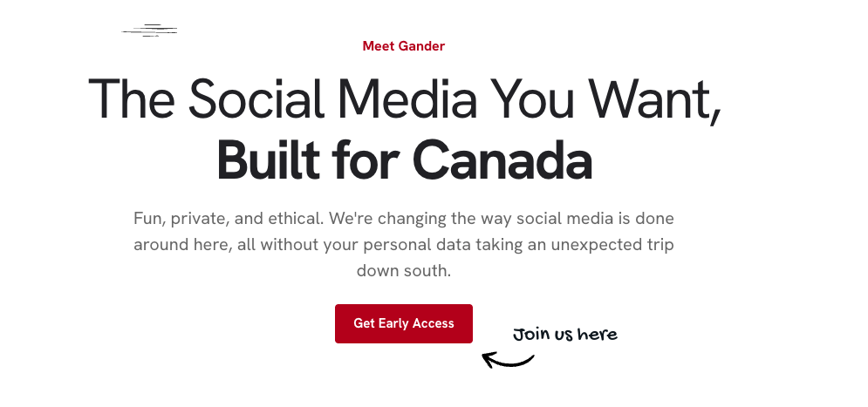Screen dimensions: 868x407
Task: Click the word You in the headline
Action: [532, 99]
